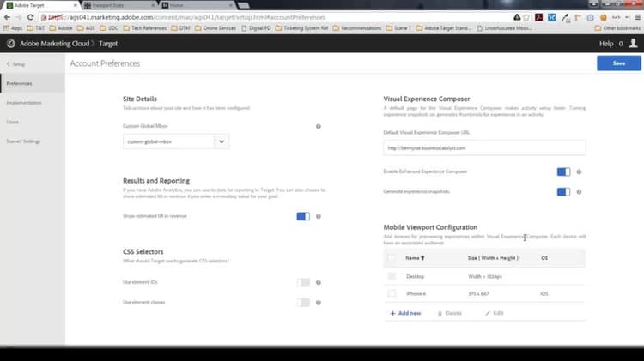Open the Chrome hamburger menu

tap(637, 17)
